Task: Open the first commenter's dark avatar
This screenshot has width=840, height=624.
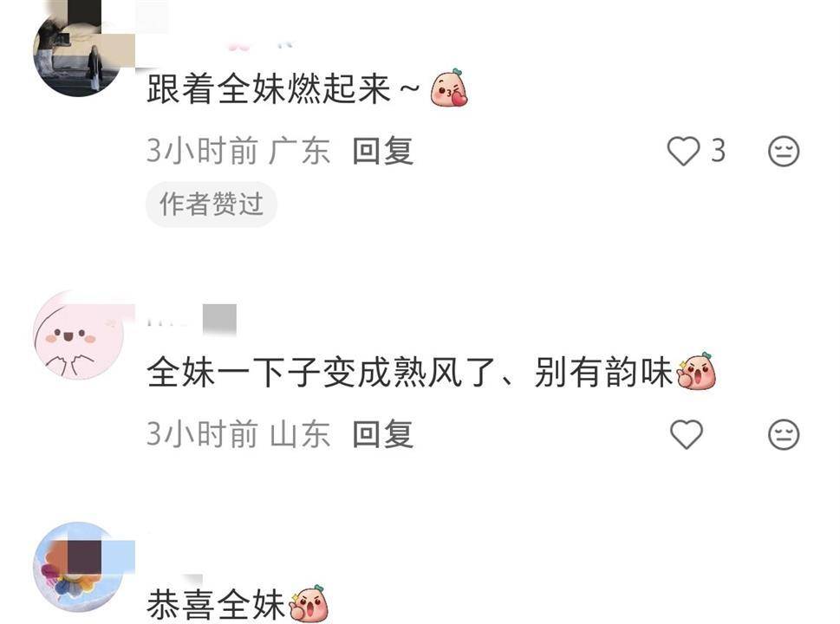Action: coord(79,49)
